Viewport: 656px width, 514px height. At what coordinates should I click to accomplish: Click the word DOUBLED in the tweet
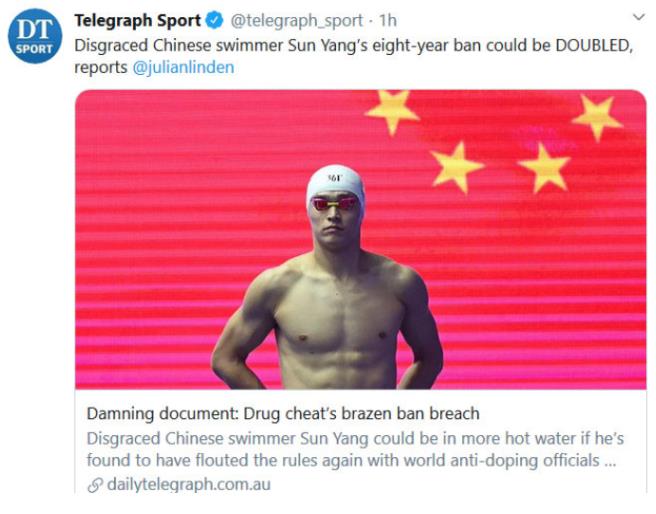592,45
